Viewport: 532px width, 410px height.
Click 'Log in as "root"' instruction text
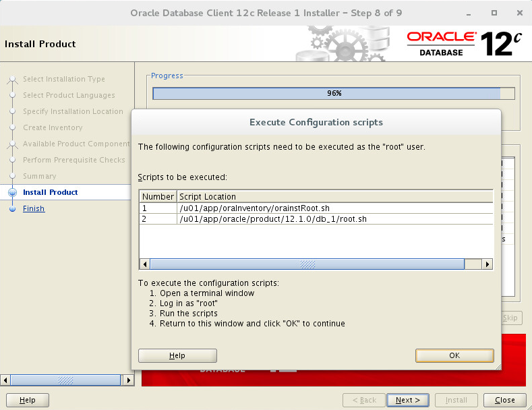[x=189, y=303]
